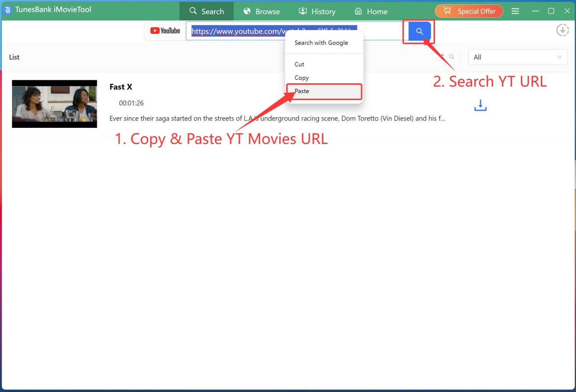The width and height of the screenshot is (576, 392).
Task: Click the small search icon in the List header
Action: pos(452,57)
